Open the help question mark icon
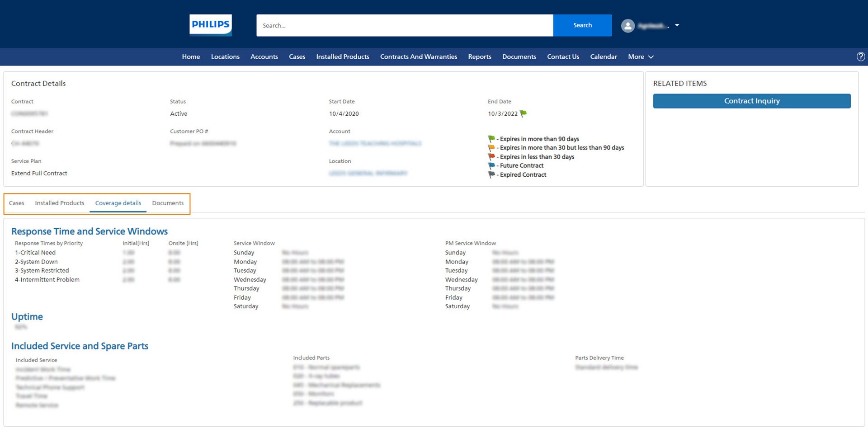Viewport: 868px width, 433px height. coord(860,56)
